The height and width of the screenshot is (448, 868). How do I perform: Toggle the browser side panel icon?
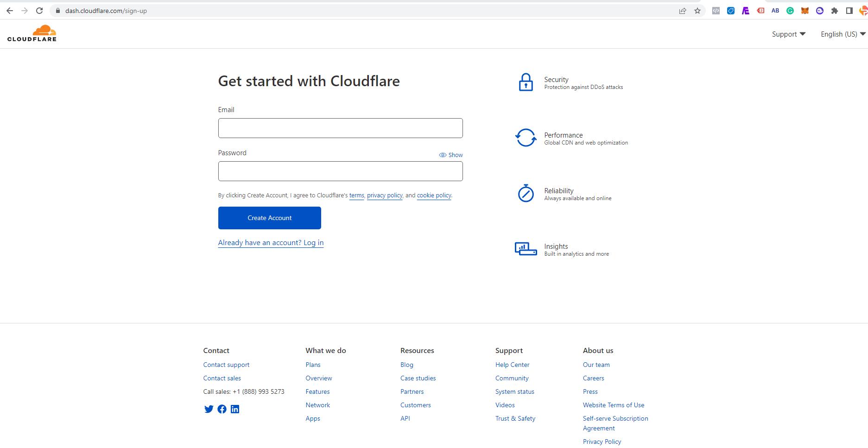point(849,11)
